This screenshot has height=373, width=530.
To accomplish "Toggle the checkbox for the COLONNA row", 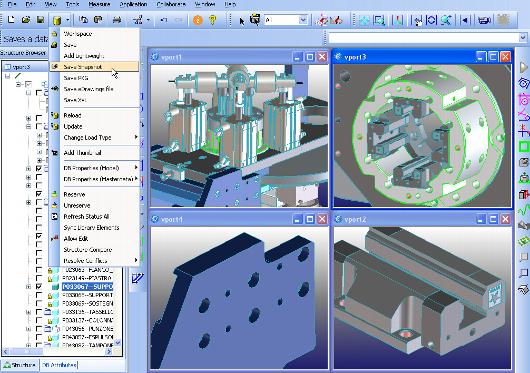I will [39, 320].
